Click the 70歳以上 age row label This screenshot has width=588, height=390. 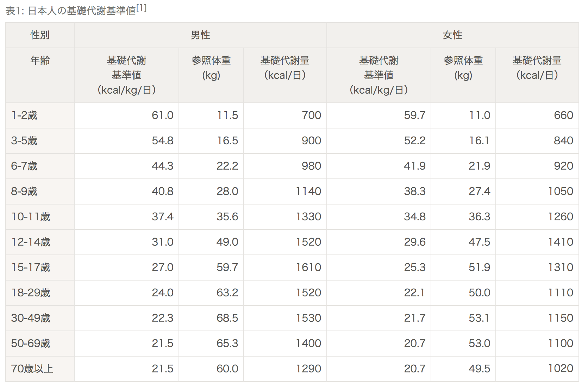(32, 369)
